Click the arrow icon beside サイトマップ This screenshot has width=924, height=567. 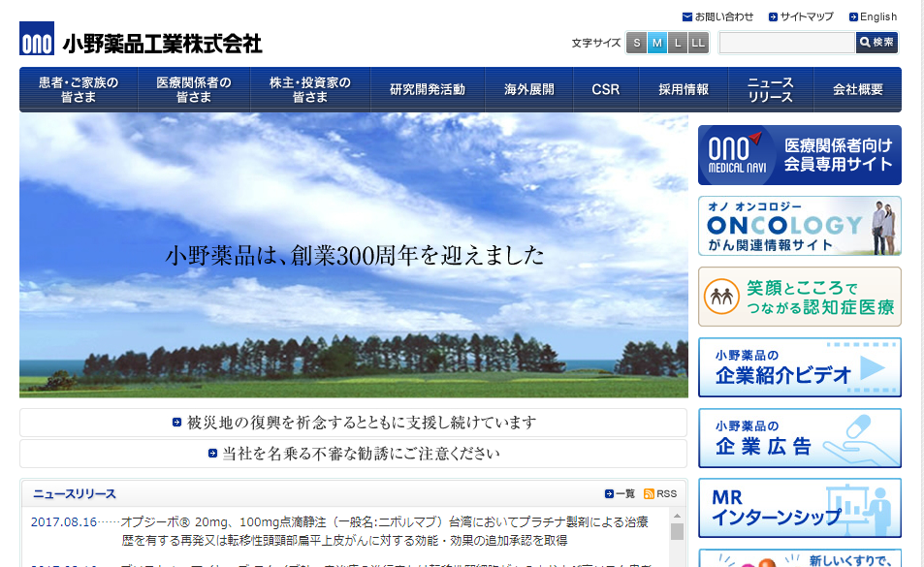click(773, 17)
